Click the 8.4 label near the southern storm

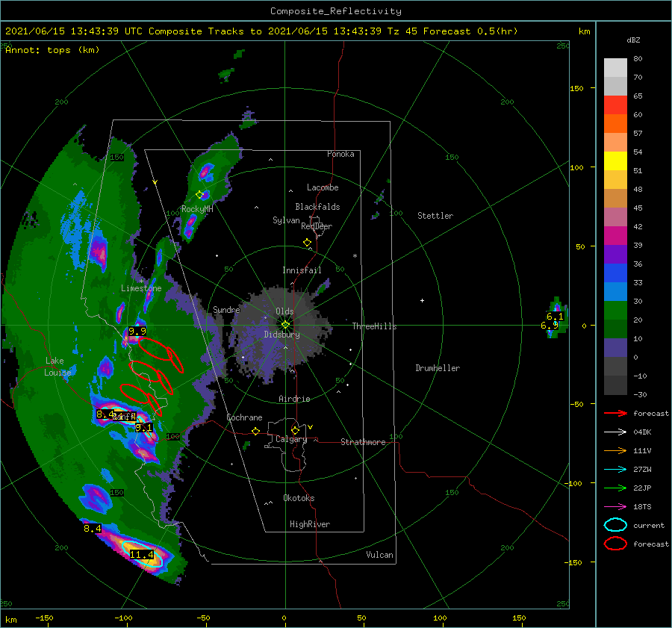click(x=93, y=529)
